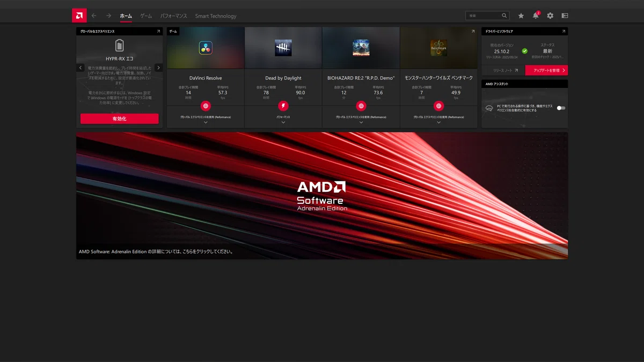Go back with the left arrow

click(x=94, y=16)
